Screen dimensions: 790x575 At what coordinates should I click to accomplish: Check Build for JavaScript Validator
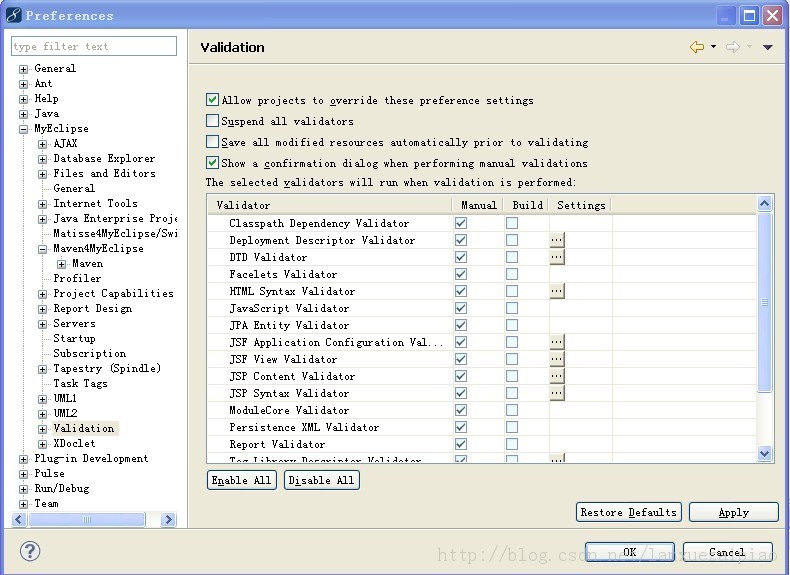pos(512,308)
